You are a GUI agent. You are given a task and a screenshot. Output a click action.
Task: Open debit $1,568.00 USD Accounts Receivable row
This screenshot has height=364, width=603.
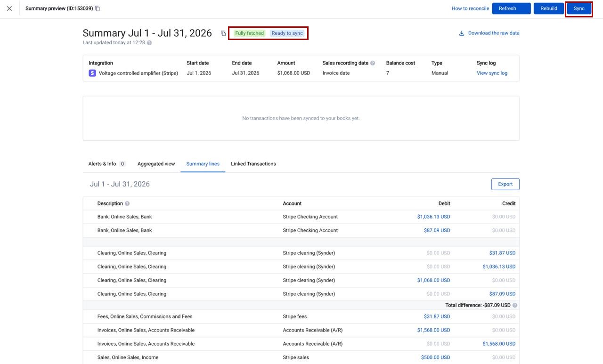433,330
